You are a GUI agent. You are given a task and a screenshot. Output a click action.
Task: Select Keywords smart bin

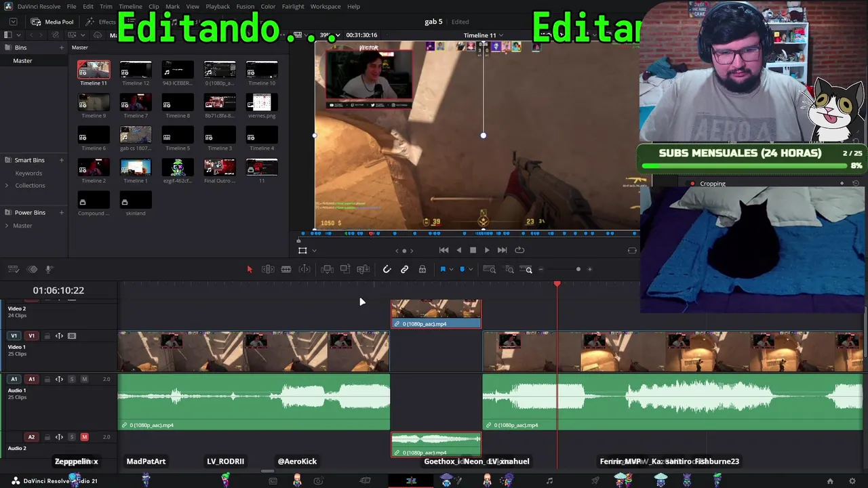tap(28, 174)
